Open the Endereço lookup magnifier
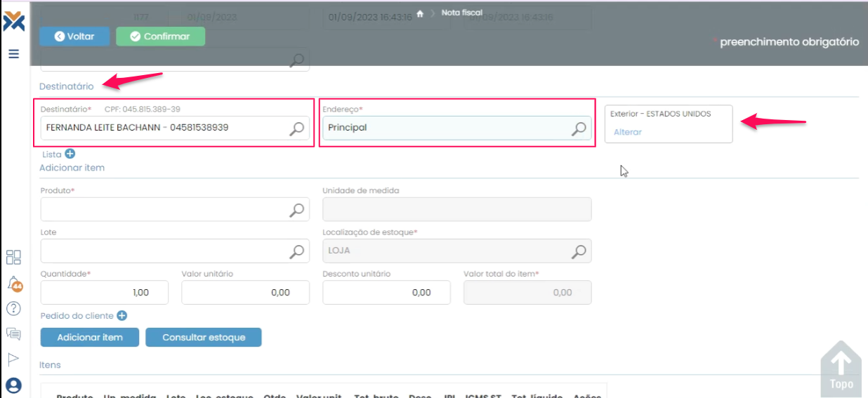 click(x=579, y=128)
